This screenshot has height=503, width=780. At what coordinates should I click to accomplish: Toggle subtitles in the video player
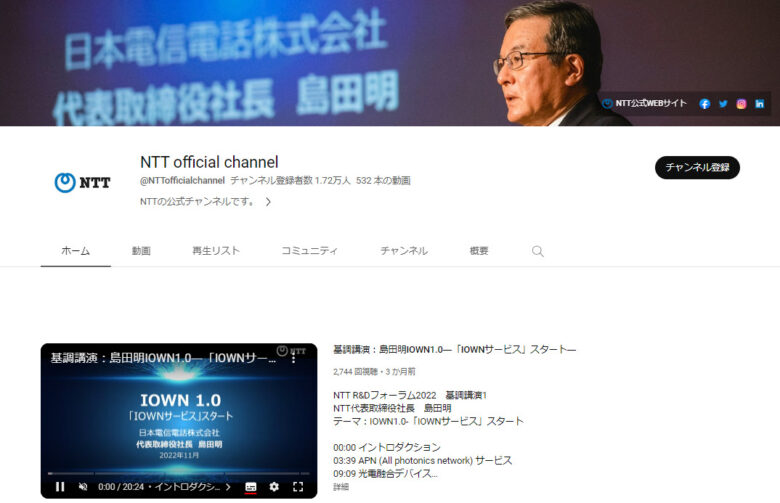click(x=251, y=487)
